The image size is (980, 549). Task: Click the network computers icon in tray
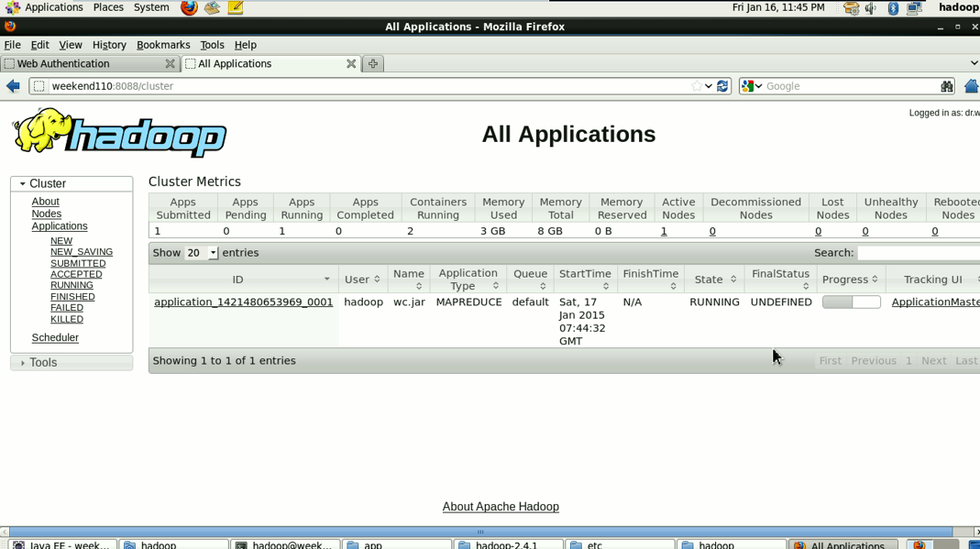pos(914,8)
